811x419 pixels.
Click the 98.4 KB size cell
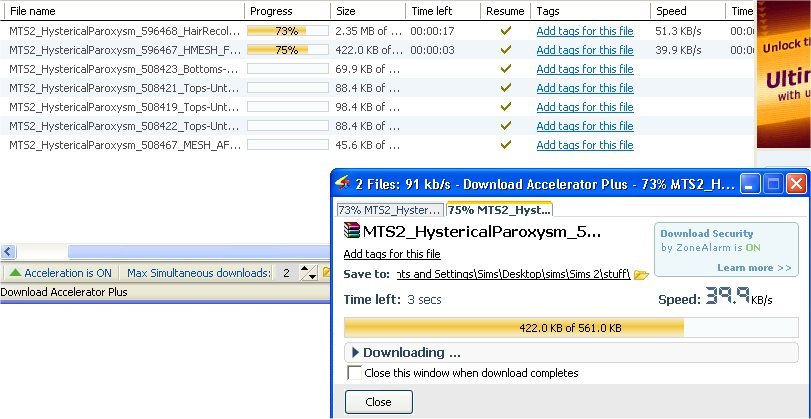pos(367,107)
